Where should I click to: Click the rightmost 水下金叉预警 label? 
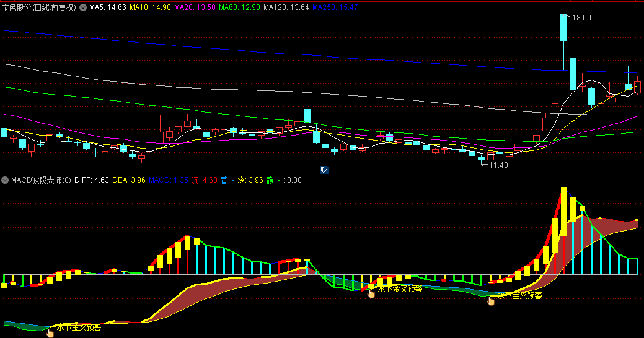[x=519, y=295]
